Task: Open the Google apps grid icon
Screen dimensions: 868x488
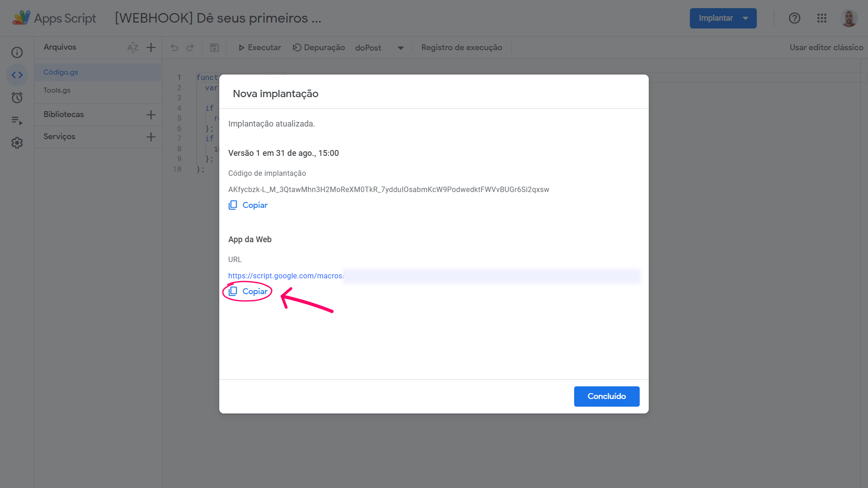Action: pos(822,18)
